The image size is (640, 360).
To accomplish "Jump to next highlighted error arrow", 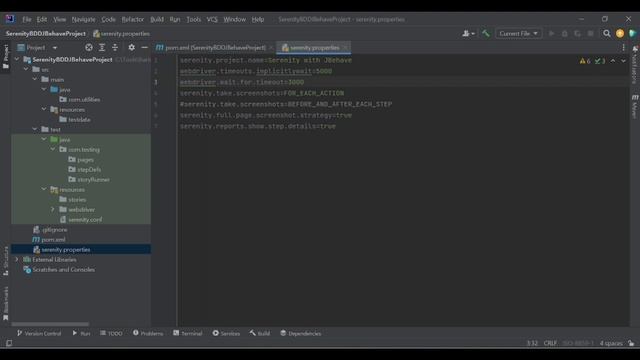I will 623,61.
